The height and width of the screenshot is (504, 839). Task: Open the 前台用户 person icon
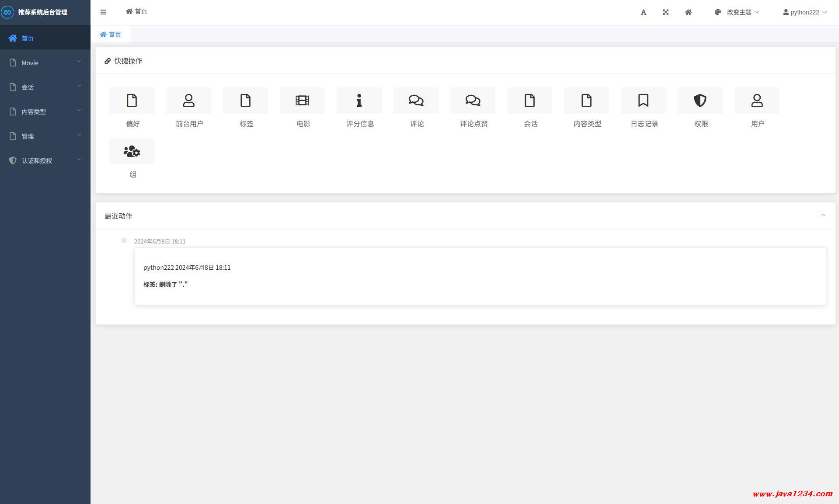pos(188,101)
